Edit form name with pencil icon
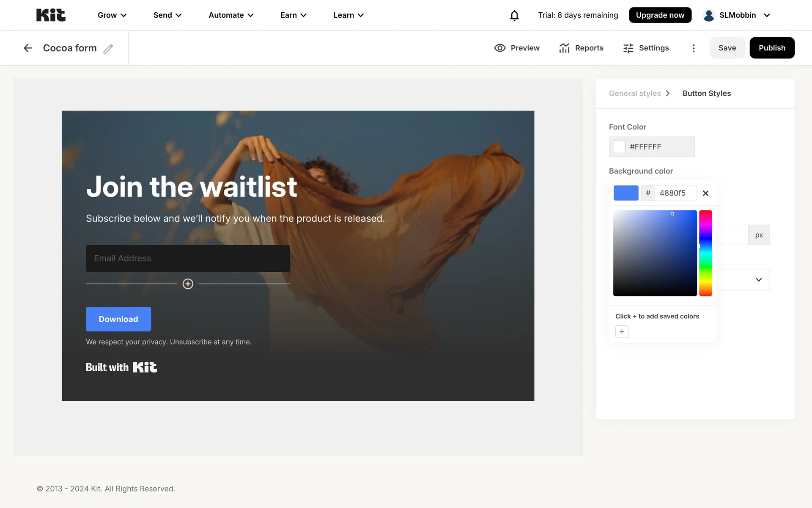Screen dimensions: 812x508 point(108,49)
